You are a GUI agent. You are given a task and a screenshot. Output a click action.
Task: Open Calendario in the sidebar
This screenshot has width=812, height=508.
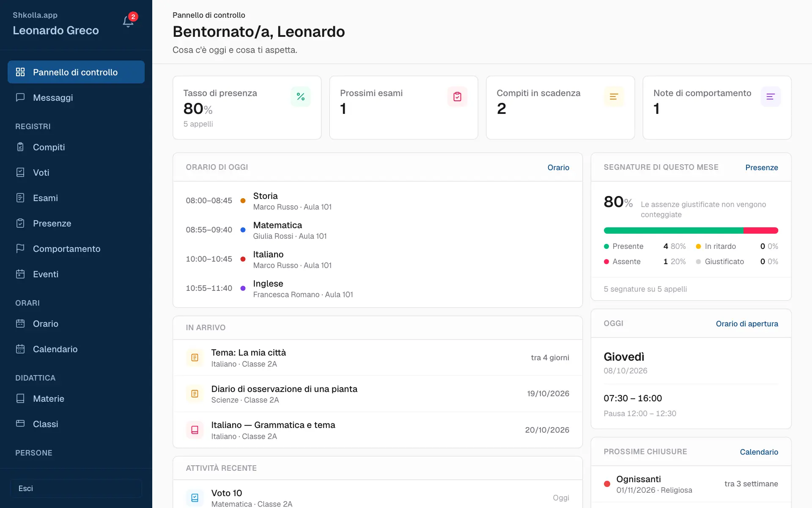[76, 349]
